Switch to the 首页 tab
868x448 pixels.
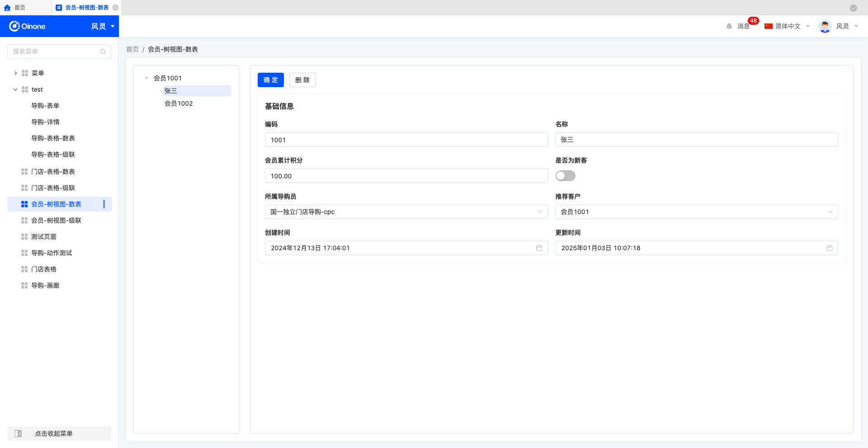(x=19, y=8)
